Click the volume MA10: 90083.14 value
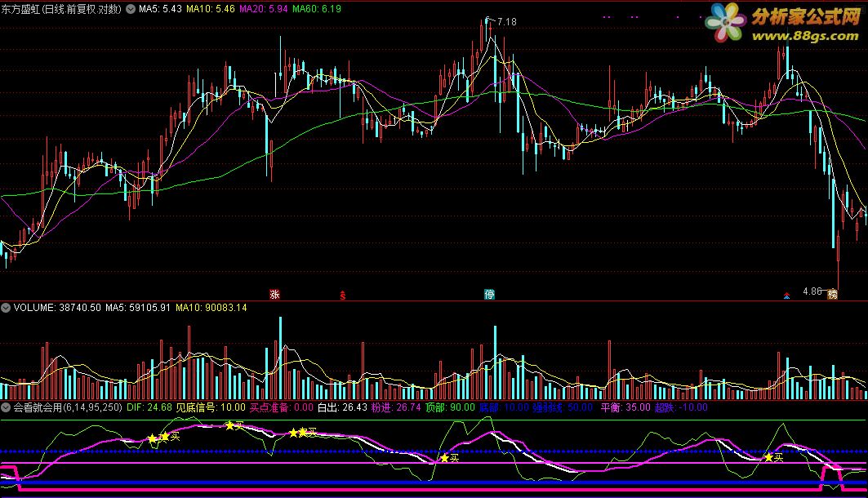Viewport: 868px width, 498px height. [211, 308]
